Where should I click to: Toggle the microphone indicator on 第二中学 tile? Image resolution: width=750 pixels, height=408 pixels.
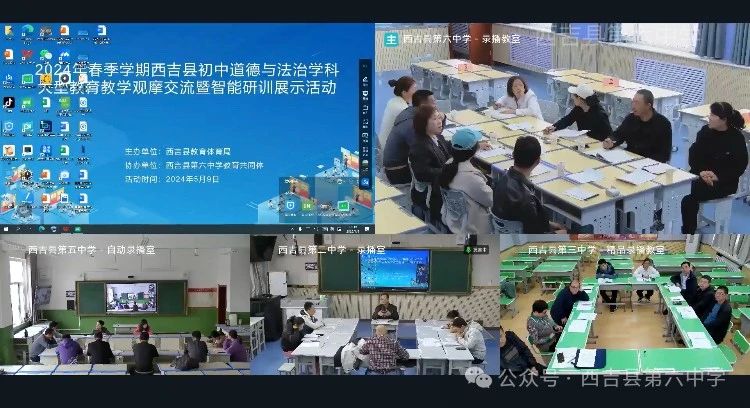click(479, 250)
